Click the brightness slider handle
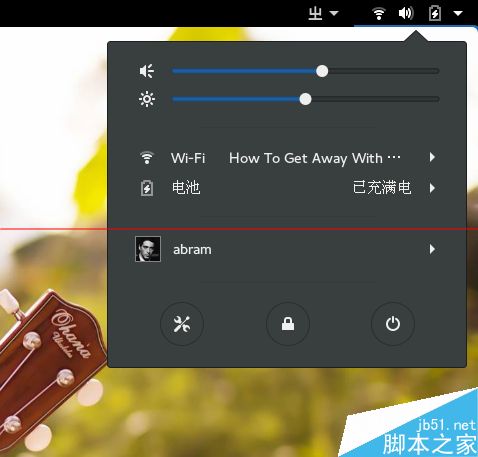The height and width of the screenshot is (457, 478). click(x=305, y=99)
